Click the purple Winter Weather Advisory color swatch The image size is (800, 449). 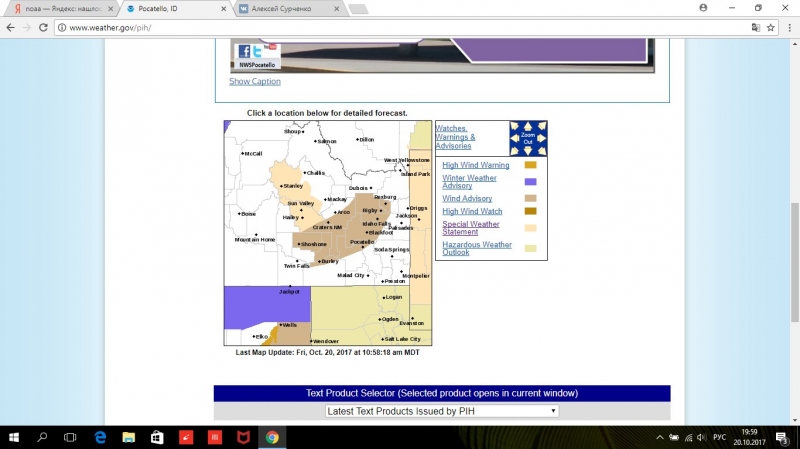coord(531,182)
